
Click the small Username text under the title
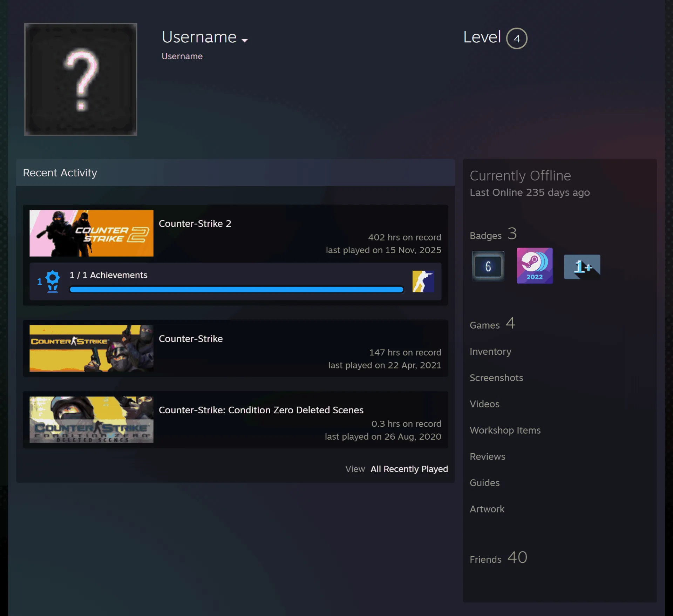point(182,56)
